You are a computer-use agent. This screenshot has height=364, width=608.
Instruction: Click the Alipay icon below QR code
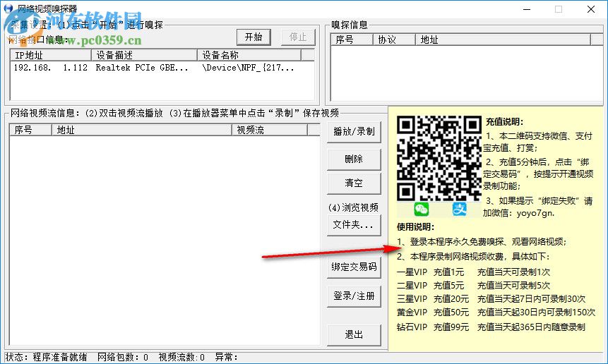click(x=460, y=209)
